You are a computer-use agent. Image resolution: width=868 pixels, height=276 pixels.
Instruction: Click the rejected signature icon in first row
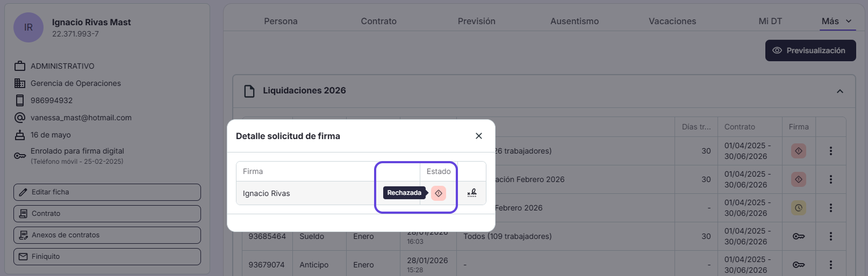(799, 151)
